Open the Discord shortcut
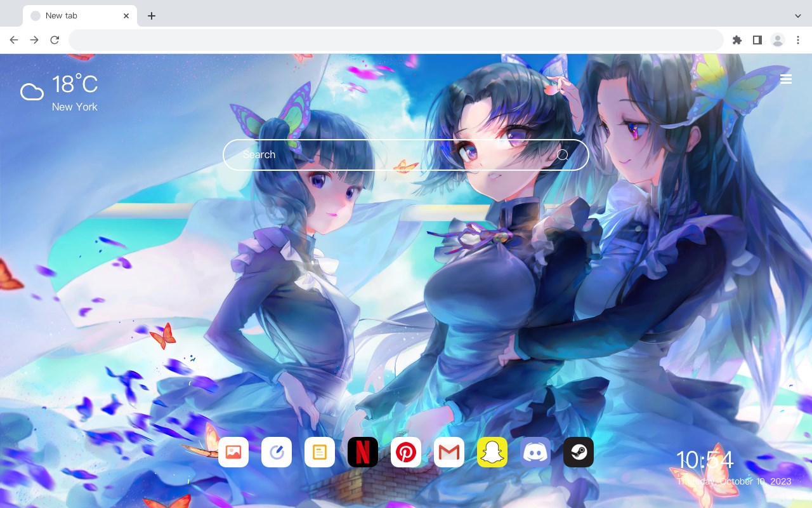812x508 pixels. click(535, 452)
